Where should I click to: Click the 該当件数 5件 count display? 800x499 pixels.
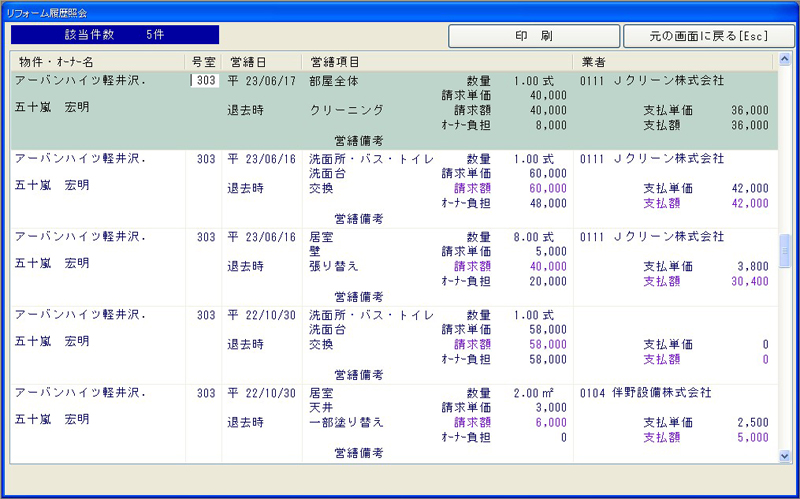115,35
